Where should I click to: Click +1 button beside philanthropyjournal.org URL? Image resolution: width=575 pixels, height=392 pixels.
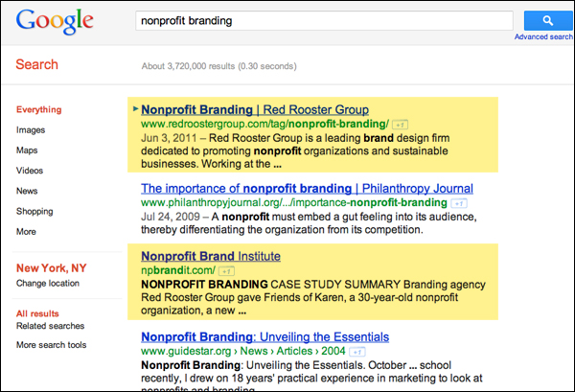click(459, 203)
